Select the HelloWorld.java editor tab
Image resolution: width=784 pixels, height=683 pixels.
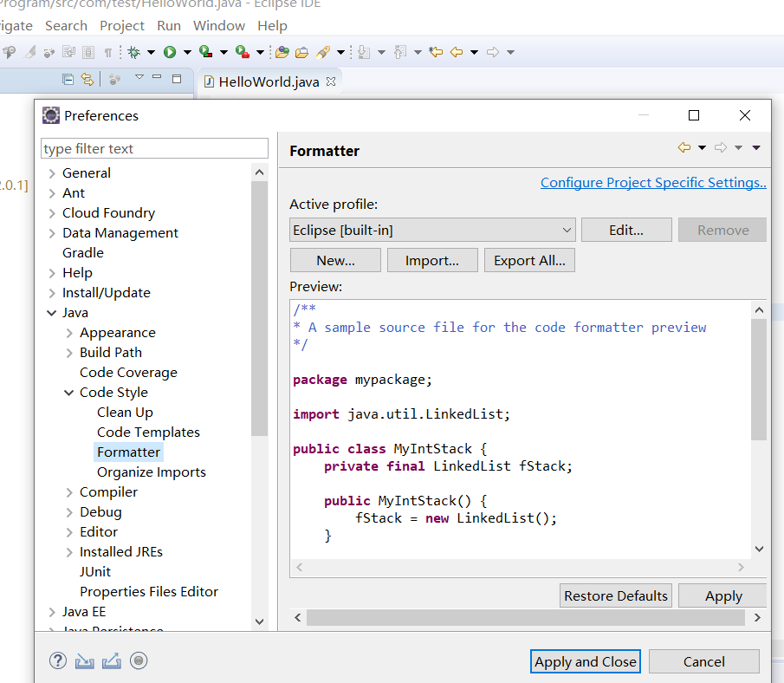[269, 81]
